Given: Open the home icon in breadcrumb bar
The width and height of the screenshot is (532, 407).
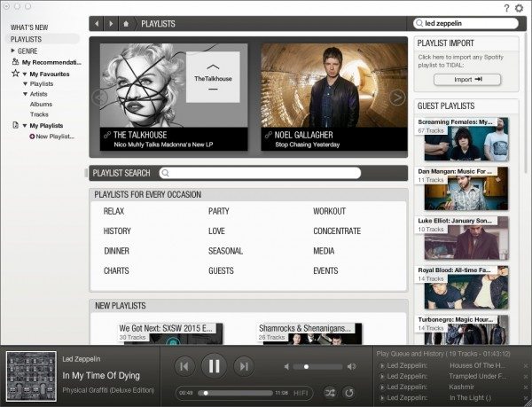Looking at the screenshot, I should click(126, 24).
